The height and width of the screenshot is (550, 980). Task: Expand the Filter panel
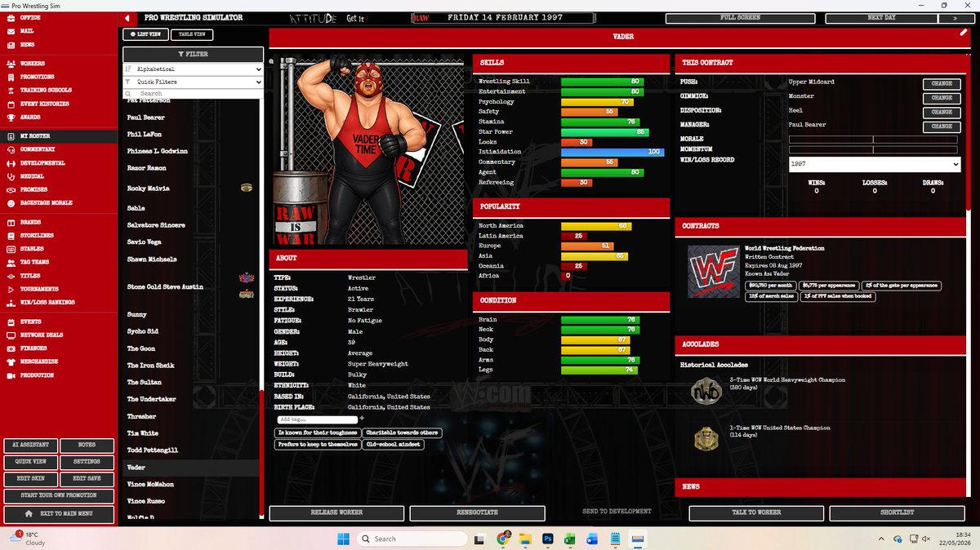[x=193, y=54]
